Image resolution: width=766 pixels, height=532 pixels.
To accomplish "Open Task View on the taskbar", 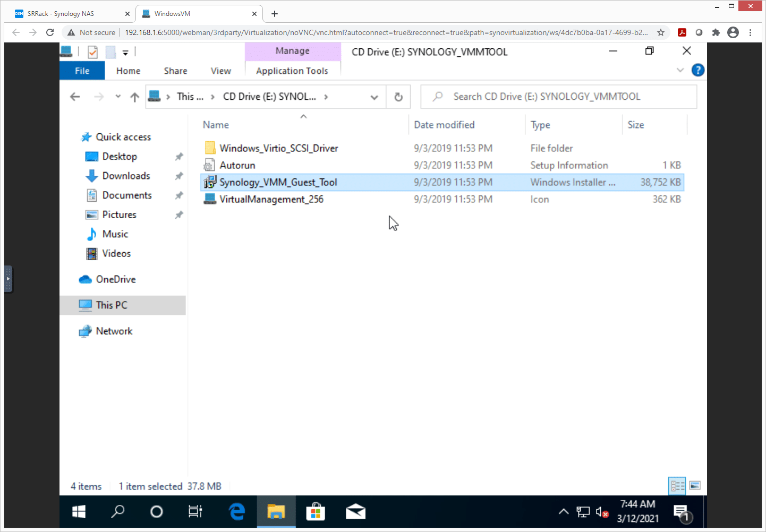I will coord(195,512).
